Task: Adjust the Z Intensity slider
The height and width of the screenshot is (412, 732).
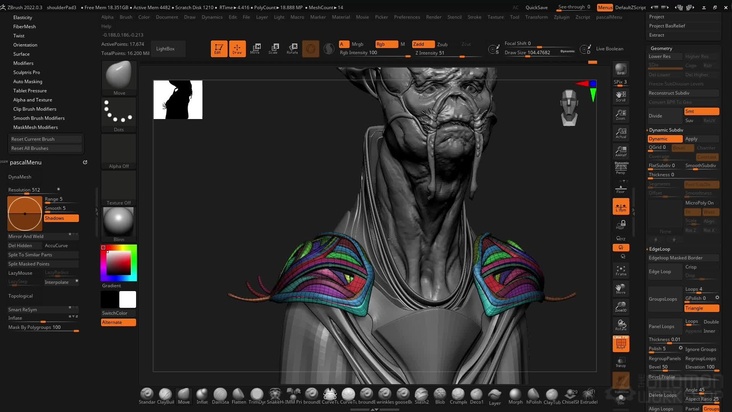Action: [447, 53]
